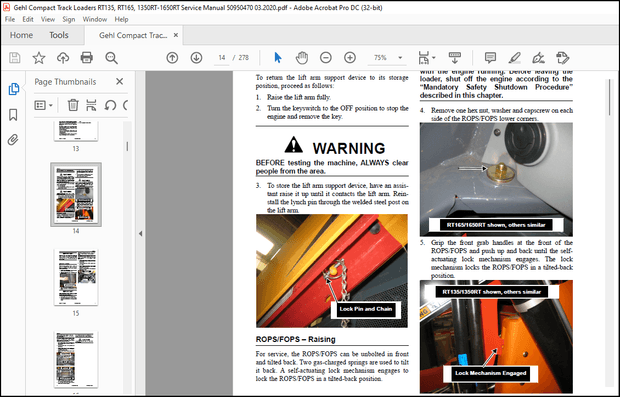Activate the Selection arrow tool
Viewport: 620px width, 397px height.
pos(278,58)
